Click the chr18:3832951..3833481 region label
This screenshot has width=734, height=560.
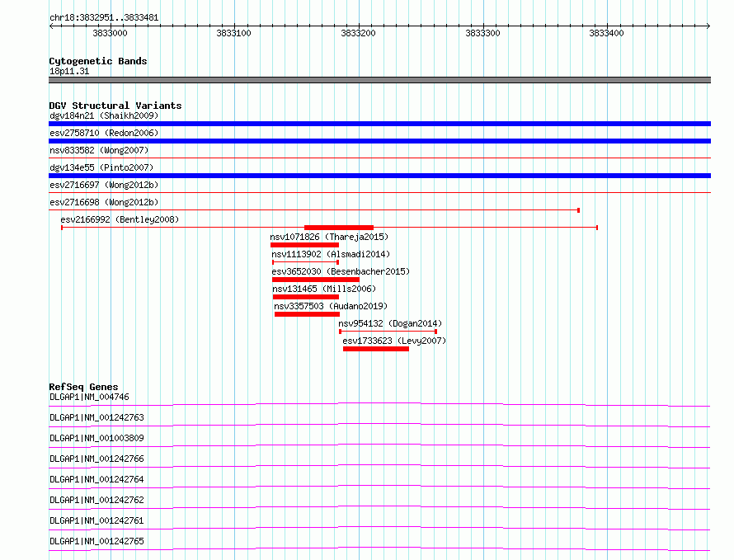point(104,18)
